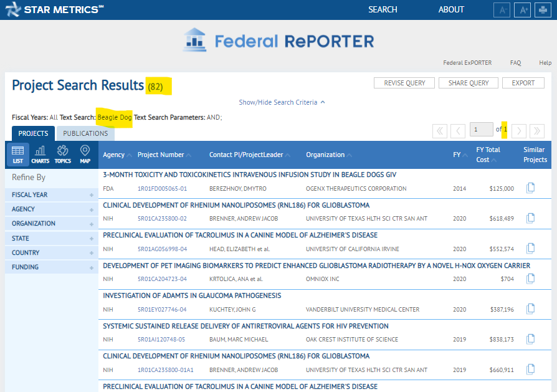Screen dimensions: 557x392
Task: Click the REVISE QUERY button
Action: [404, 83]
